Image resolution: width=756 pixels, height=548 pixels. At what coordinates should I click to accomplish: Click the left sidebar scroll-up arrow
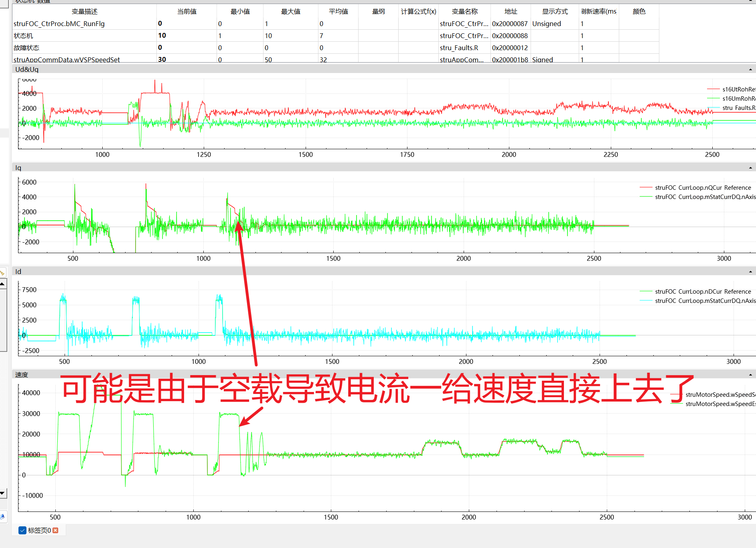click(2, 284)
